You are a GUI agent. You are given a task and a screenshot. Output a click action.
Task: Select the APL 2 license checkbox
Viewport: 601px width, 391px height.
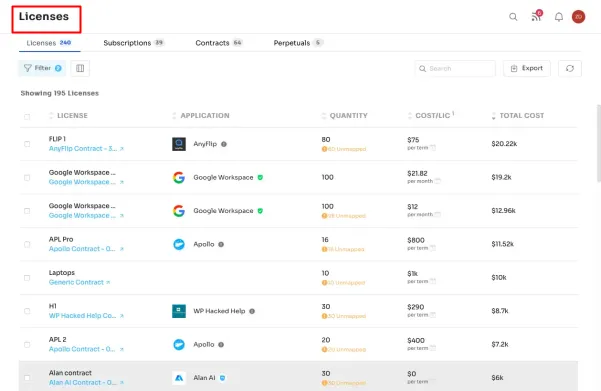click(27, 344)
